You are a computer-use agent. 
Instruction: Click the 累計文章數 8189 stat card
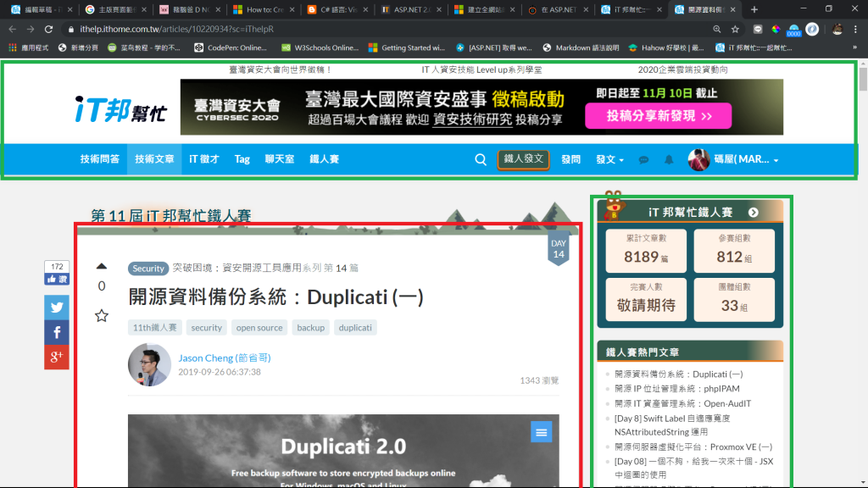tap(646, 251)
